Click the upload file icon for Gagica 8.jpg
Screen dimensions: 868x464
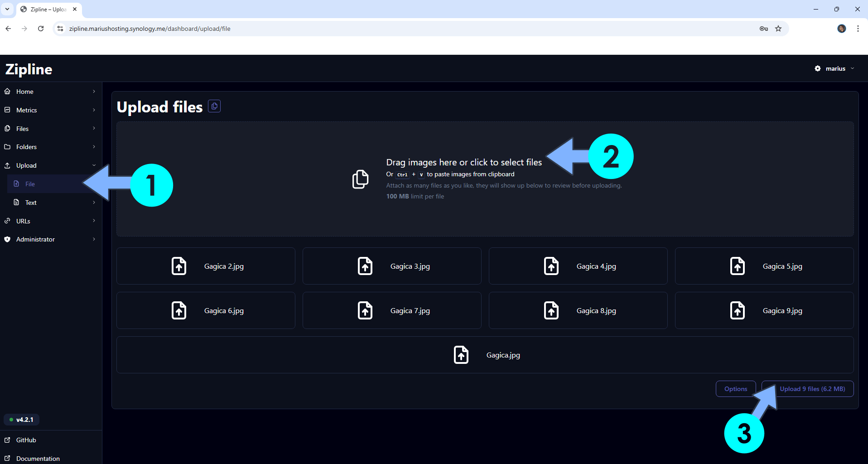[551, 310]
